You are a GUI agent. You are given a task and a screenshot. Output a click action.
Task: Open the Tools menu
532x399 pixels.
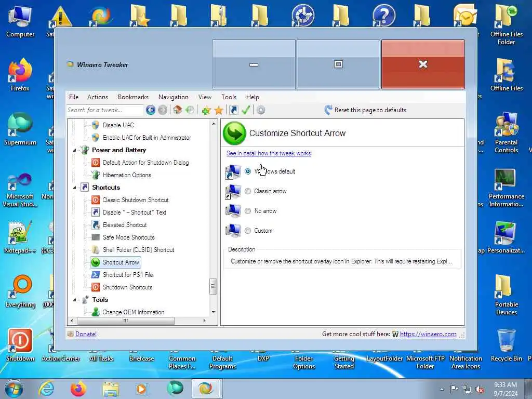[229, 97]
